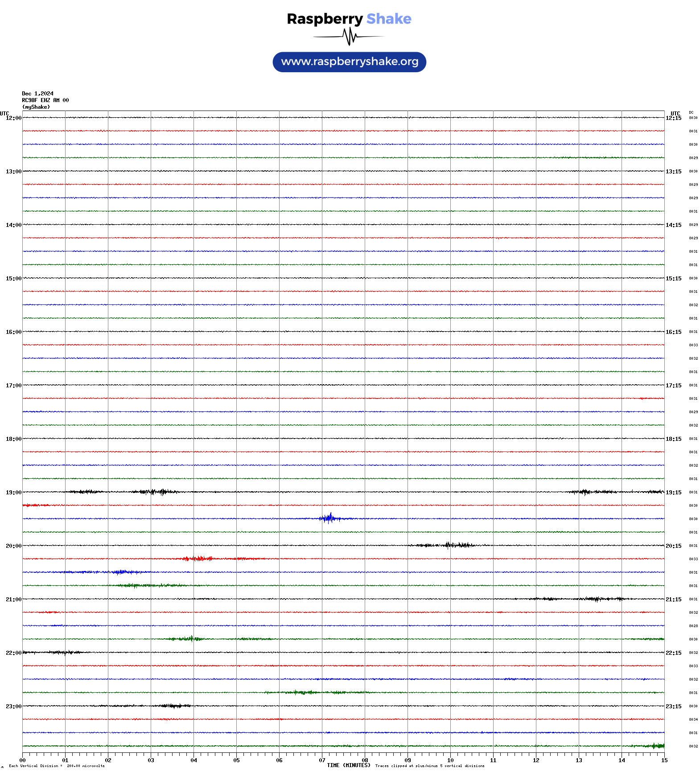This screenshot has width=700, height=772.
Task: Click the 18:15 end-time label
Action: tap(674, 439)
